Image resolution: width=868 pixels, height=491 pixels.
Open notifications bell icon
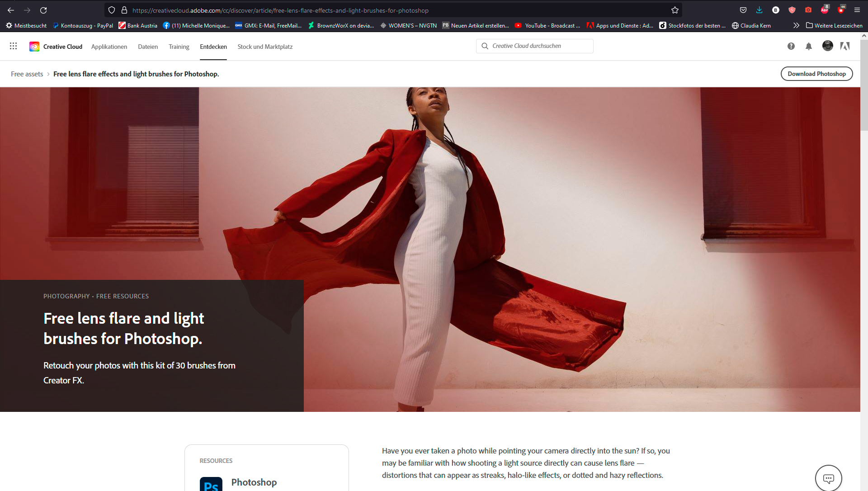(809, 46)
